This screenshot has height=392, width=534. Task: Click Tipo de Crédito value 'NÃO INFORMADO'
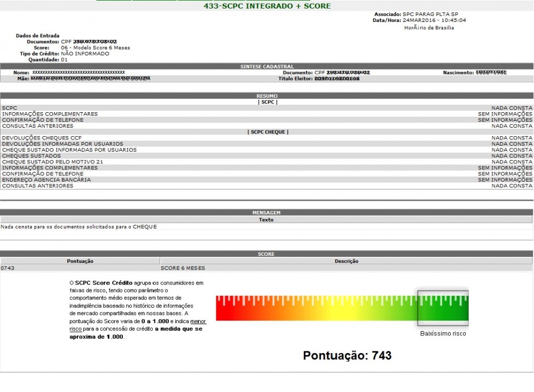coord(85,54)
